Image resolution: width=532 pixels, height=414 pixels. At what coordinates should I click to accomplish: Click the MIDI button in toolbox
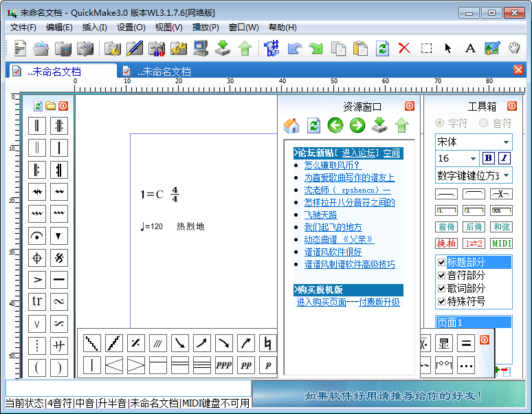(x=501, y=243)
